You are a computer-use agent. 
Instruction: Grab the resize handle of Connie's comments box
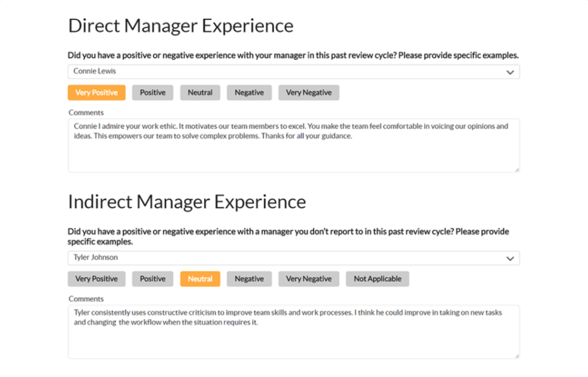click(517, 169)
